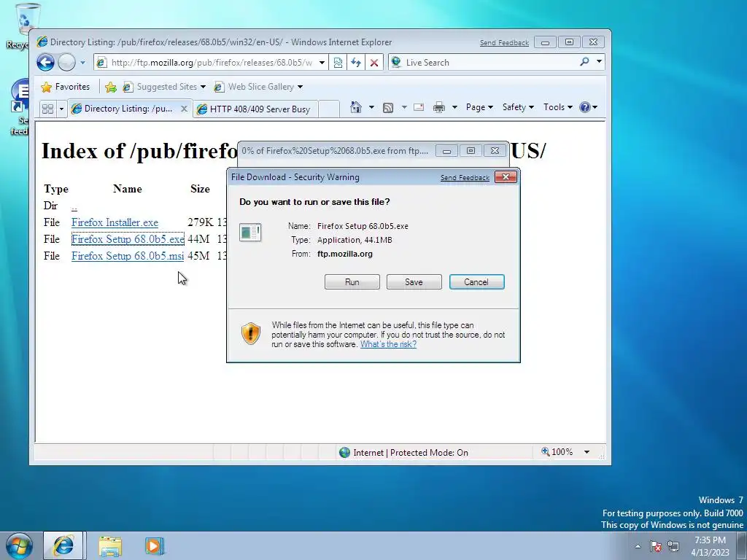Open the What's the risk? link
The image size is (747, 560).
[388, 344]
